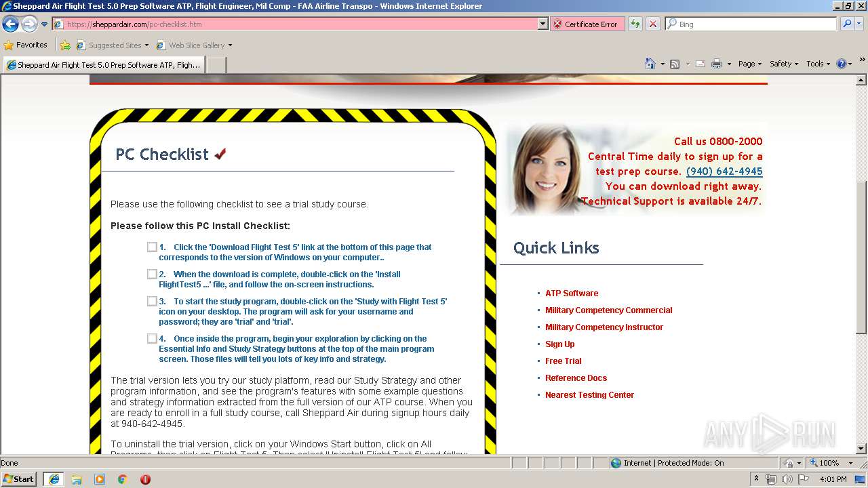Open the ATP Software quick link
Image resolution: width=868 pixels, height=488 pixels.
coord(572,293)
